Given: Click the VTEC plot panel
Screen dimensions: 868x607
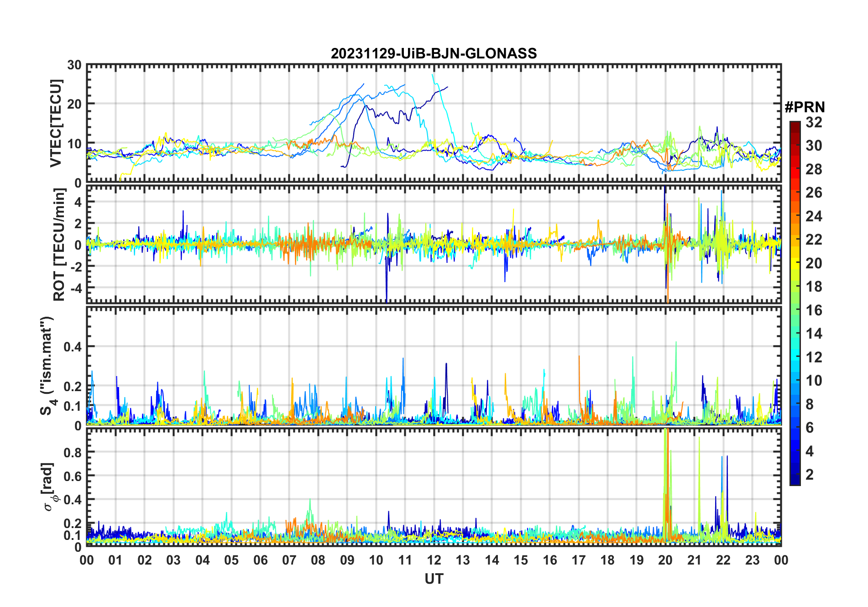Looking at the screenshot, I should tap(434, 123).
